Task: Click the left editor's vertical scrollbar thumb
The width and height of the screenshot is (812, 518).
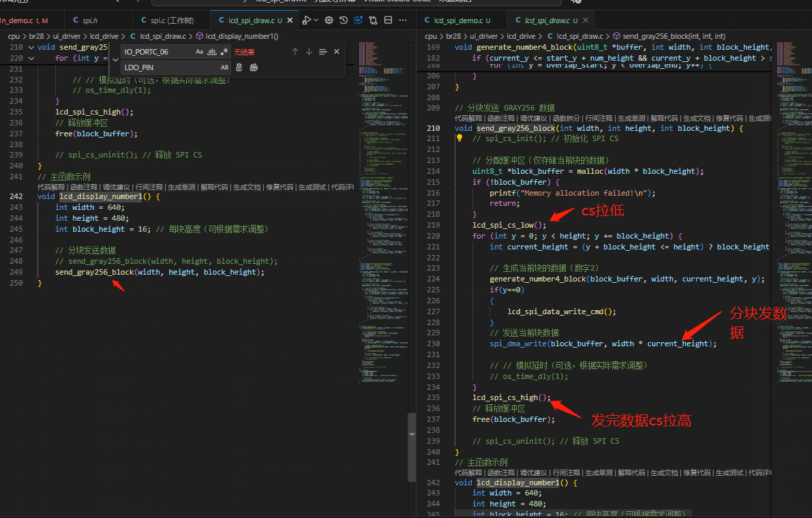Action: click(412, 448)
